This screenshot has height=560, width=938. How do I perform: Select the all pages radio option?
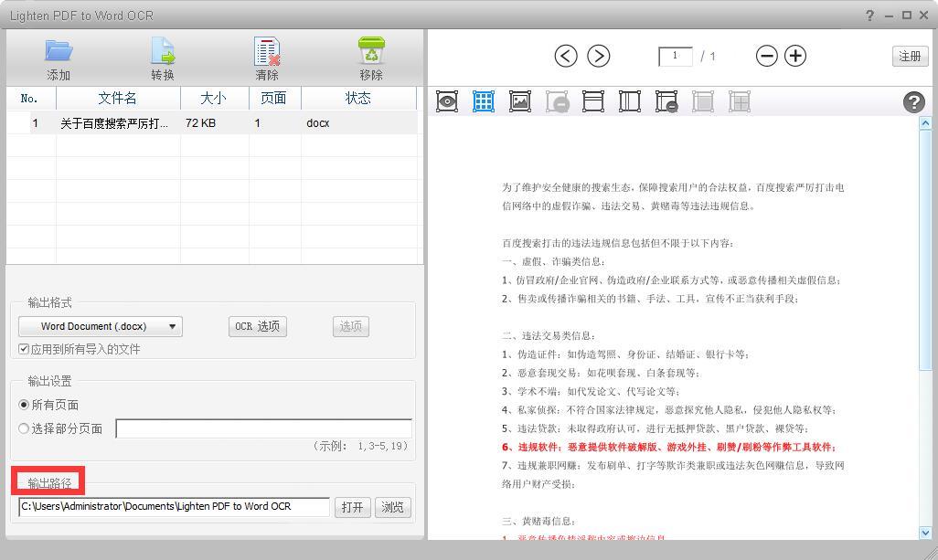(x=25, y=405)
